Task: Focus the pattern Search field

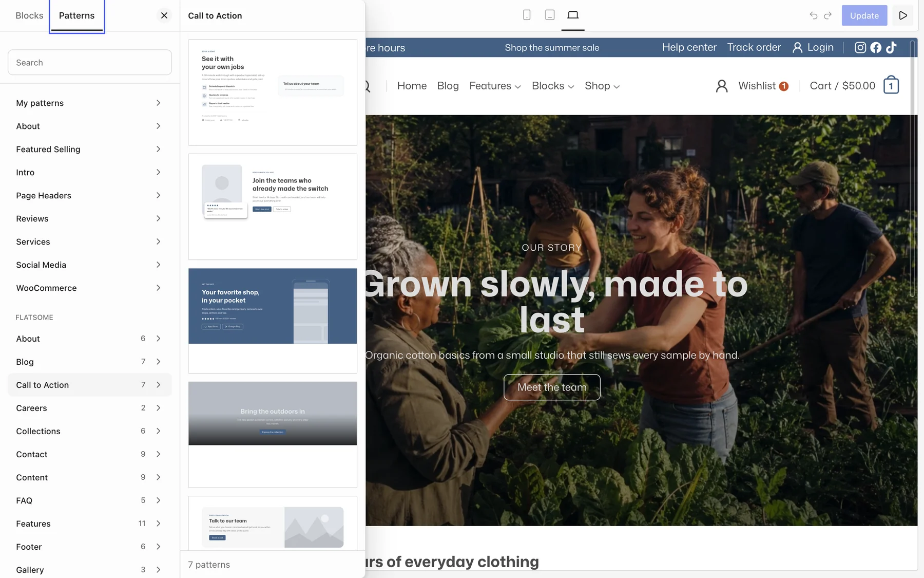Action: pyautogui.click(x=90, y=62)
